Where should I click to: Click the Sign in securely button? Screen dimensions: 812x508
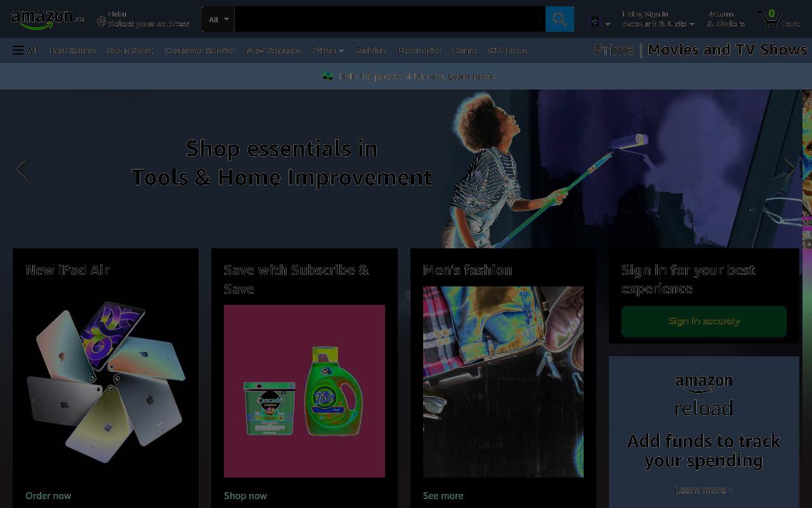click(x=704, y=321)
